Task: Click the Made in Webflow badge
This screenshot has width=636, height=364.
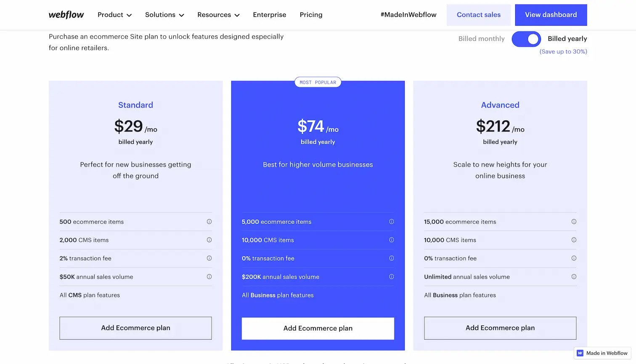Action: click(x=602, y=353)
